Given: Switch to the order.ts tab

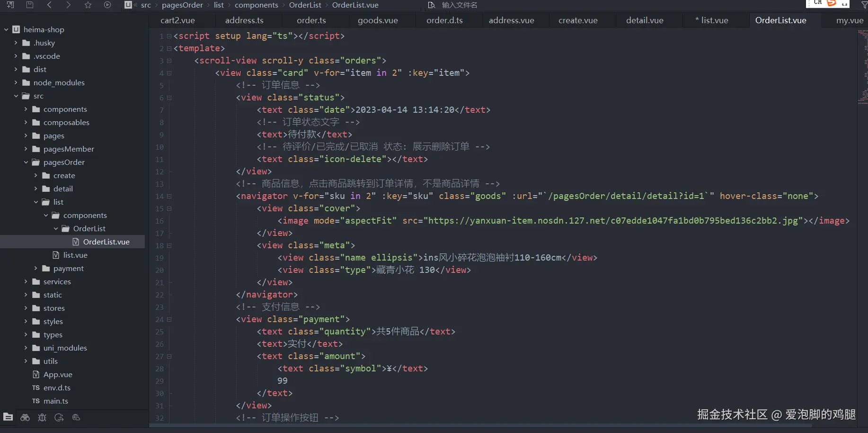Looking at the screenshot, I should [311, 20].
